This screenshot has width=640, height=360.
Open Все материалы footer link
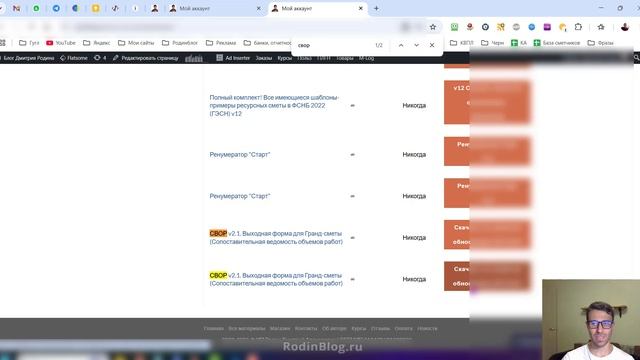[247, 329]
